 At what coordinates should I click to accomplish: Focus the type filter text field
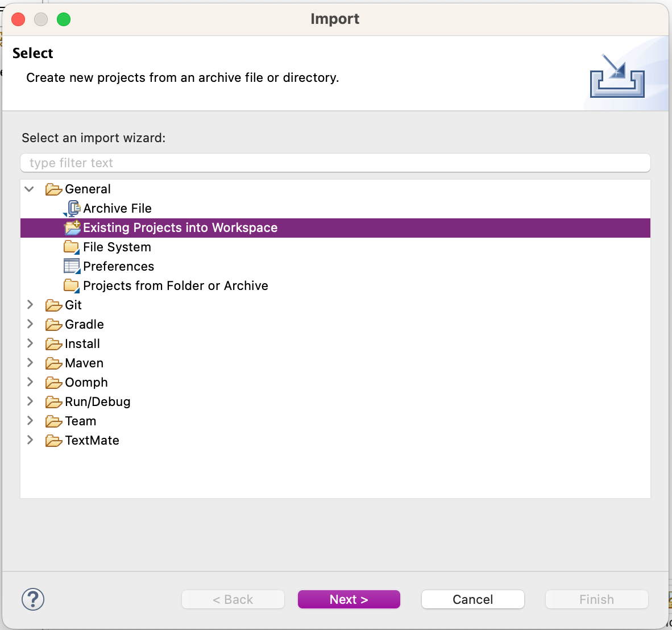(x=335, y=163)
